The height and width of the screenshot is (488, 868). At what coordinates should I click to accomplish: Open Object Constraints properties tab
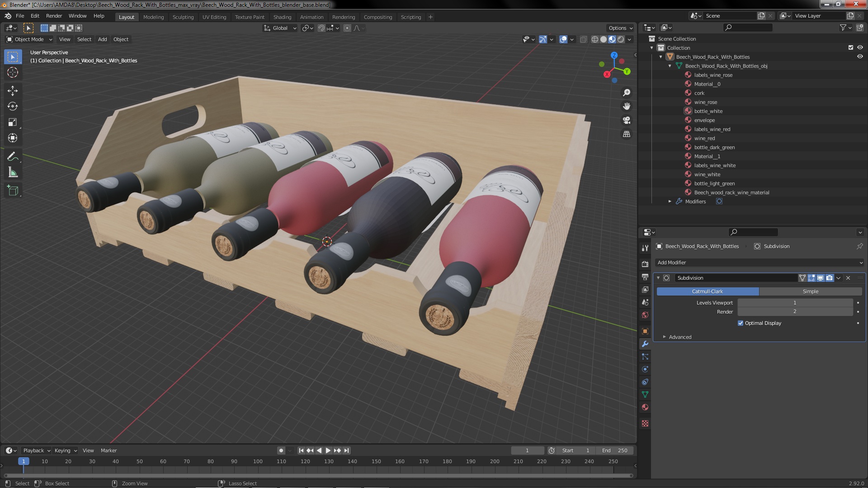click(x=645, y=382)
